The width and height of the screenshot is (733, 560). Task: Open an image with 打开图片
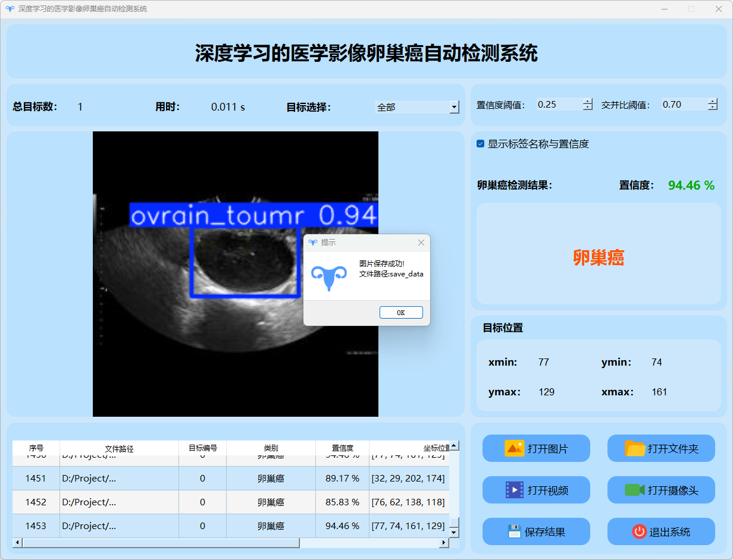pos(536,448)
